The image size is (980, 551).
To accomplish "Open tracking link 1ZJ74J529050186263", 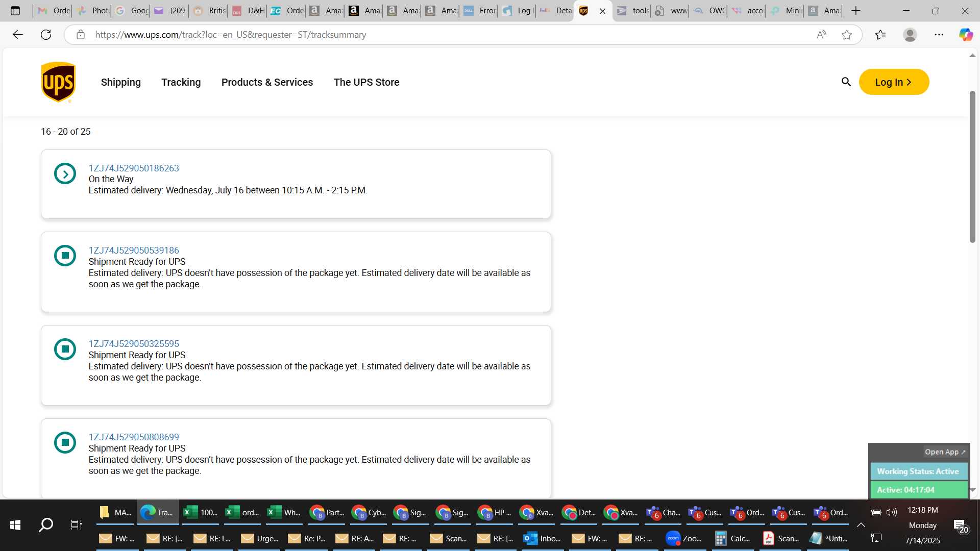I will [134, 168].
